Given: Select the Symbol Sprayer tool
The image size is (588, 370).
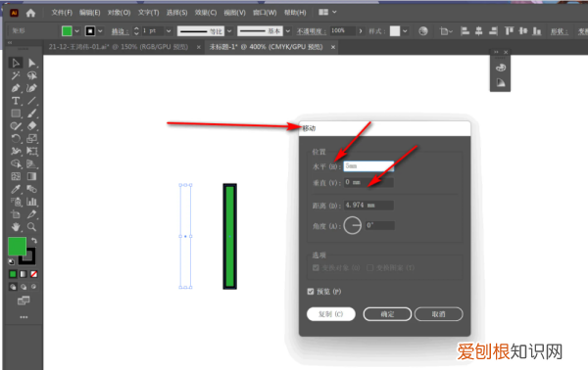Looking at the screenshot, I should point(16,202).
